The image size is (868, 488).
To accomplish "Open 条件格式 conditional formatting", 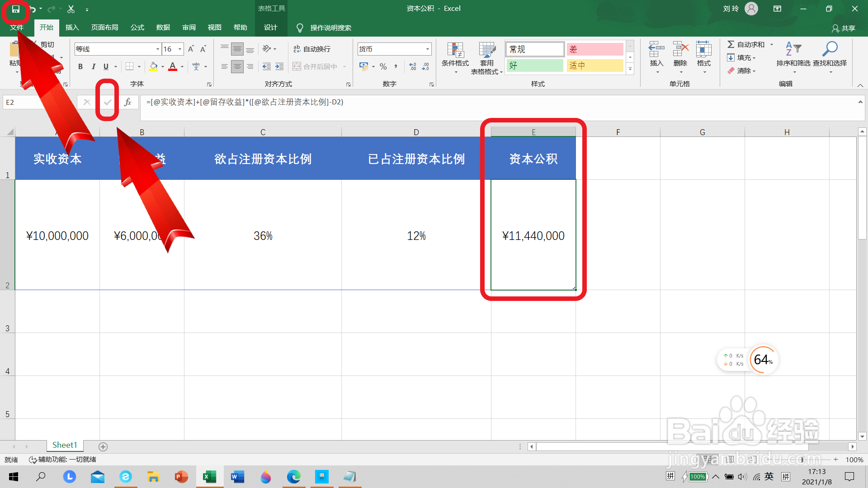I will coord(455,58).
